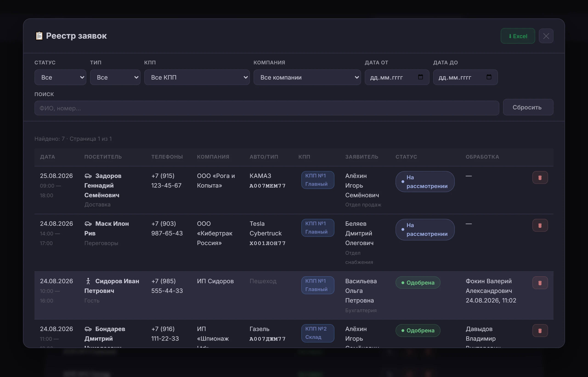Focus the ФИО, номер search field
The width and height of the screenshot is (588, 377).
click(x=267, y=108)
